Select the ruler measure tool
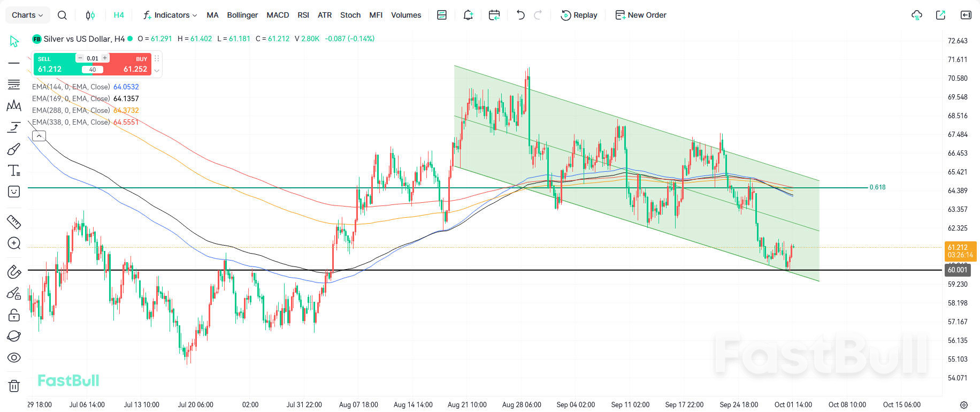The height and width of the screenshot is (412, 980). (x=14, y=222)
